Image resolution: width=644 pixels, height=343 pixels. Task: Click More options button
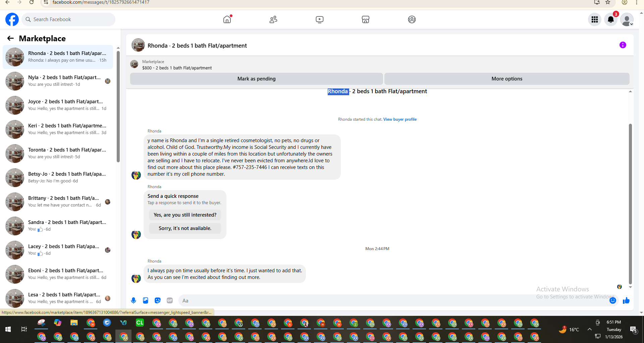[507, 79]
